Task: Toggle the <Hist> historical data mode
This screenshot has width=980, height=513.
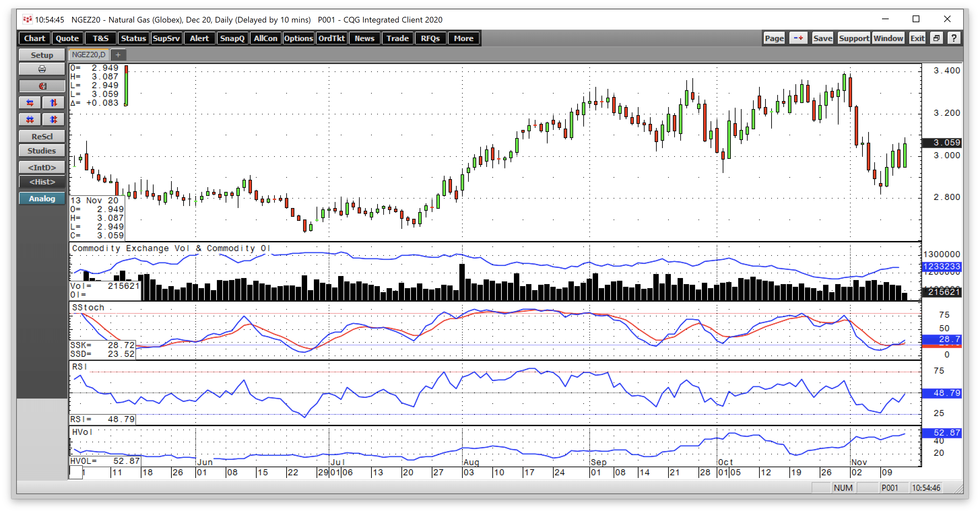Action: [x=42, y=181]
